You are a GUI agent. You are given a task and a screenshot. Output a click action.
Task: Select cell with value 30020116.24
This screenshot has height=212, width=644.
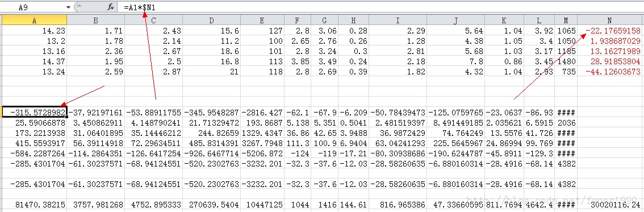[610, 204]
